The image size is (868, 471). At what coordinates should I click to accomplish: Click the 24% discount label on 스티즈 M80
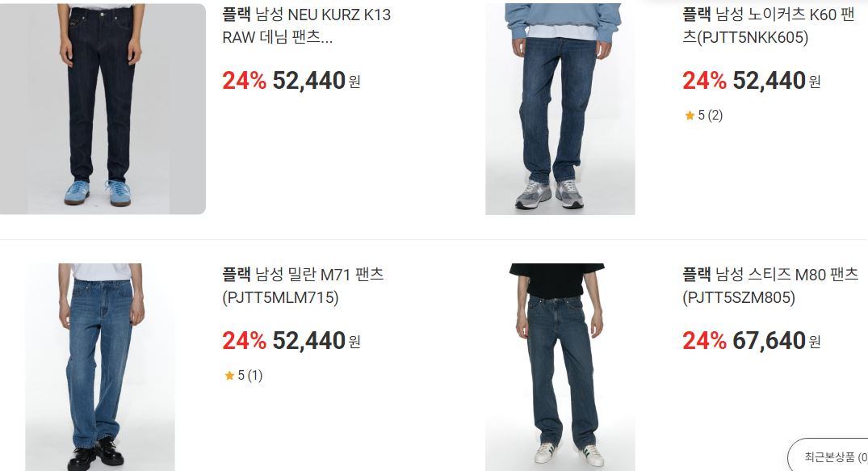click(x=704, y=341)
